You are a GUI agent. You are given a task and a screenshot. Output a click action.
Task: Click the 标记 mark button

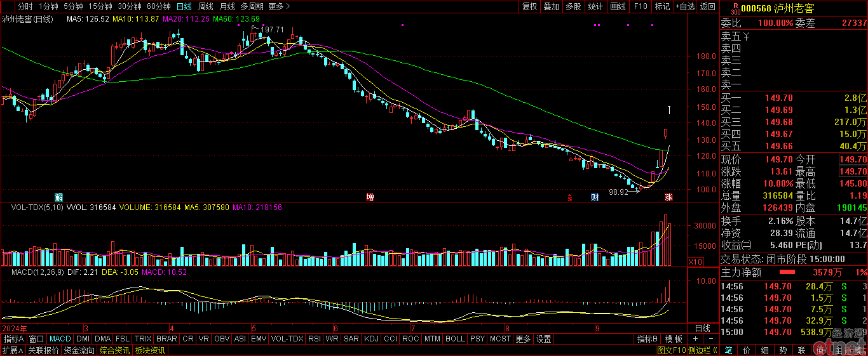(x=662, y=6)
